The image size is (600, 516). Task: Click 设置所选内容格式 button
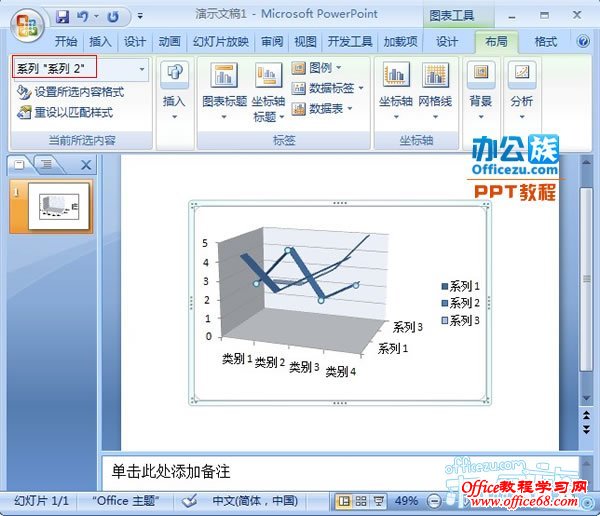pos(71,92)
